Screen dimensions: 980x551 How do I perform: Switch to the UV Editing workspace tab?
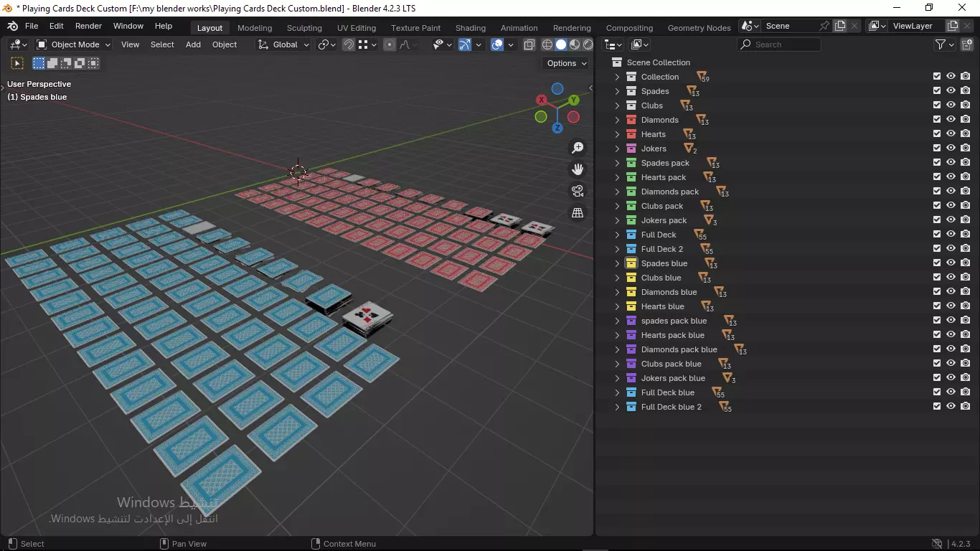tap(357, 28)
